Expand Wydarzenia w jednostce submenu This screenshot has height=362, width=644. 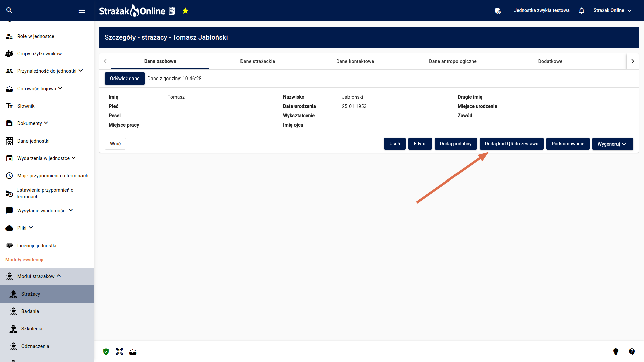[74, 158]
